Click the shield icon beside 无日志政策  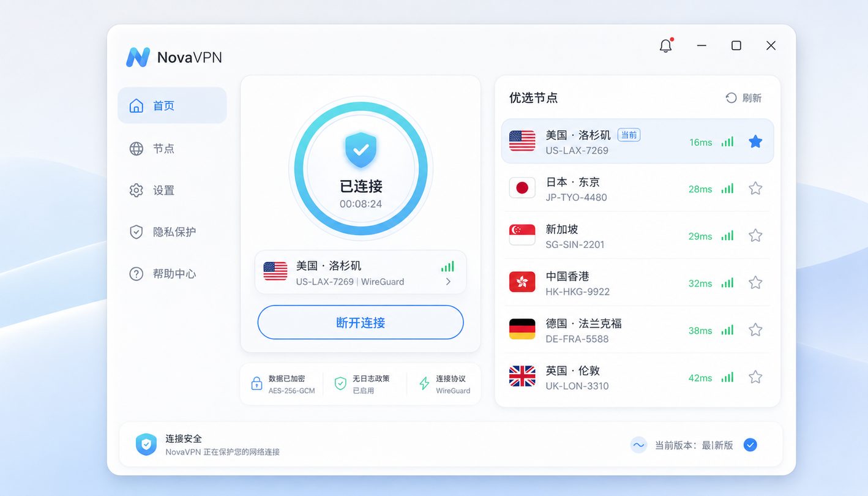coord(340,383)
